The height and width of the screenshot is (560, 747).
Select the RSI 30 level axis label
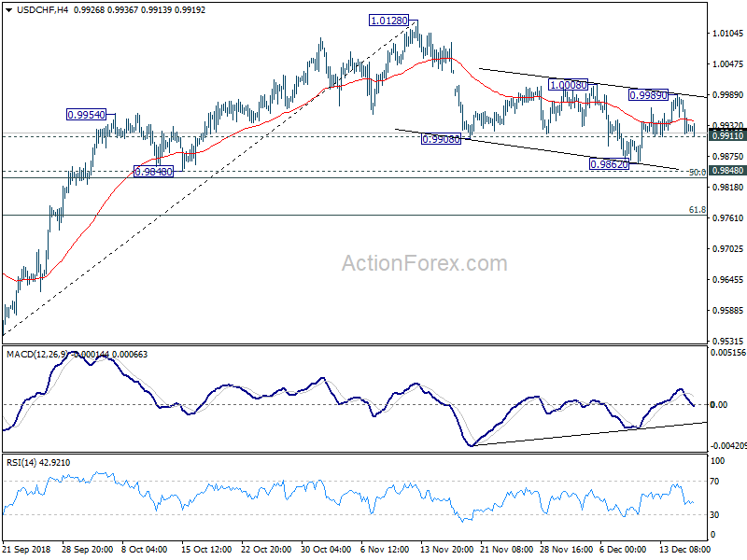click(x=714, y=515)
